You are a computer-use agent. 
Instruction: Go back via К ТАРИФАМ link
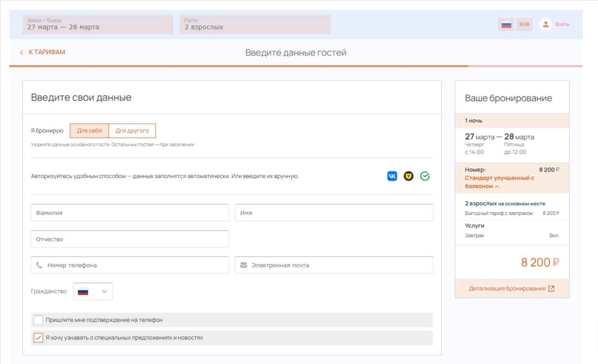coord(47,52)
